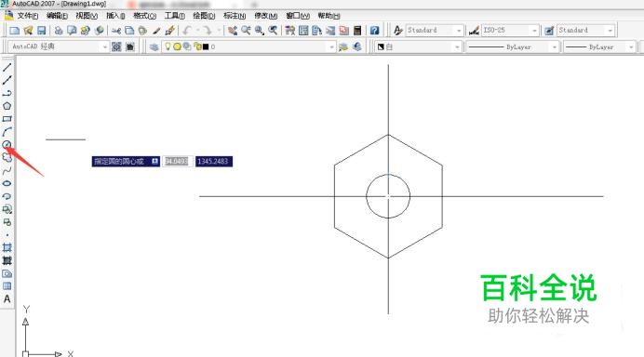This screenshot has height=357, width=644.
Task: Click the 1345.2483 coordinate input field
Action: click(213, 161)
